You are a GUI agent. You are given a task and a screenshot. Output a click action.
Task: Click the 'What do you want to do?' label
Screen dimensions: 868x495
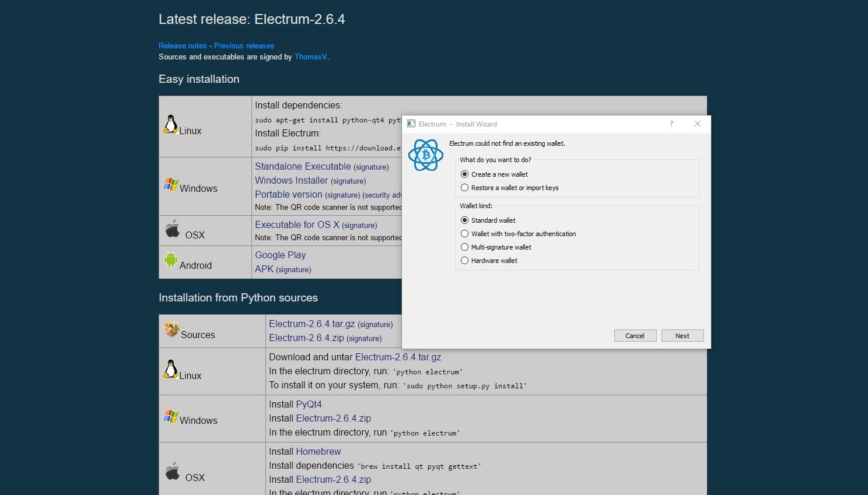click(495, 160)
